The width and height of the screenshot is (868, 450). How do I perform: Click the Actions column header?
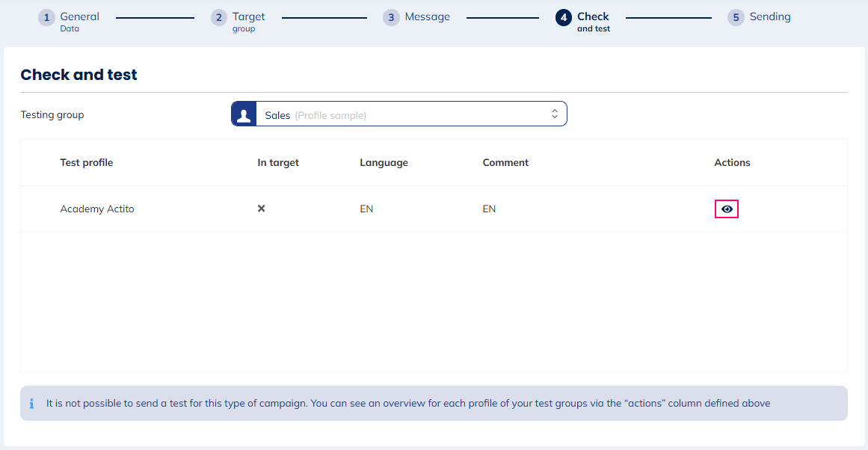[732, 163]
